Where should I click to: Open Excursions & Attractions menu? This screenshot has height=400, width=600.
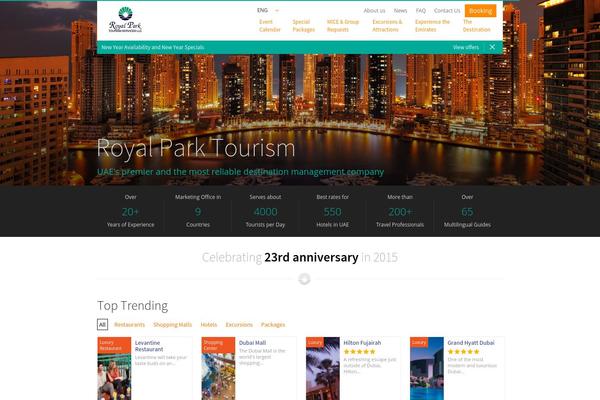coord(387,26)
